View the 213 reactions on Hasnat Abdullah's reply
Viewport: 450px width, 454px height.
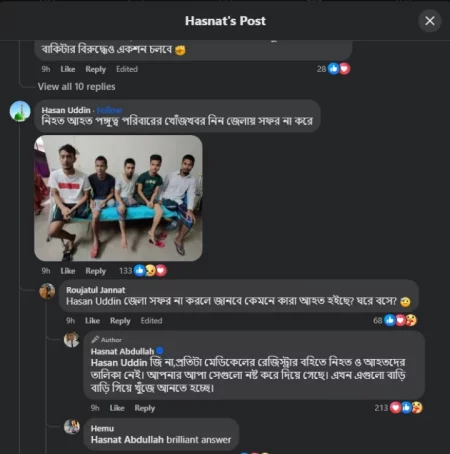pos(398,408)
